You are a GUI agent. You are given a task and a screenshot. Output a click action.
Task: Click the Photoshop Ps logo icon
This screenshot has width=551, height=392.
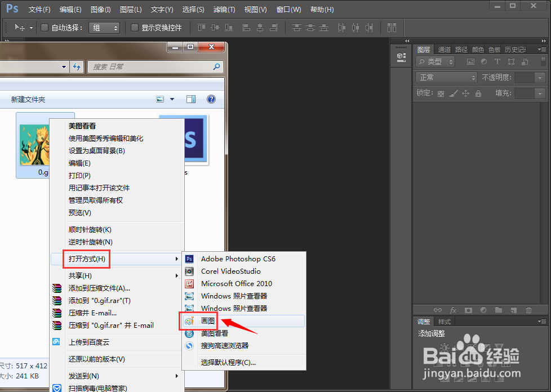(12, 8)
